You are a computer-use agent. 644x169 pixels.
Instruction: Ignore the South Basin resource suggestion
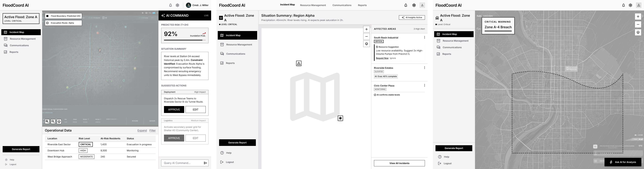(x=393, y=58)
